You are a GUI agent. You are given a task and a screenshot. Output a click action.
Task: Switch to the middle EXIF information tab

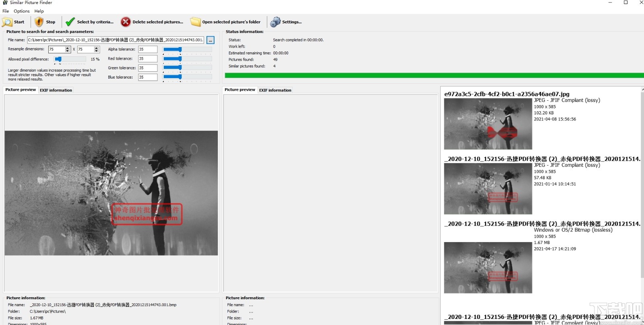pos(275,90)
